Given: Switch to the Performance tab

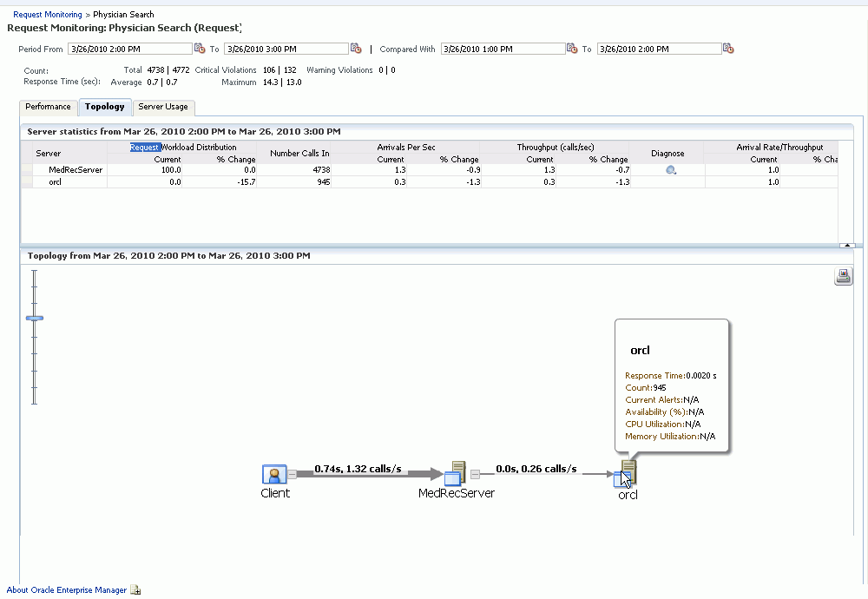Looking at the screenshot, I should [48, 107].
